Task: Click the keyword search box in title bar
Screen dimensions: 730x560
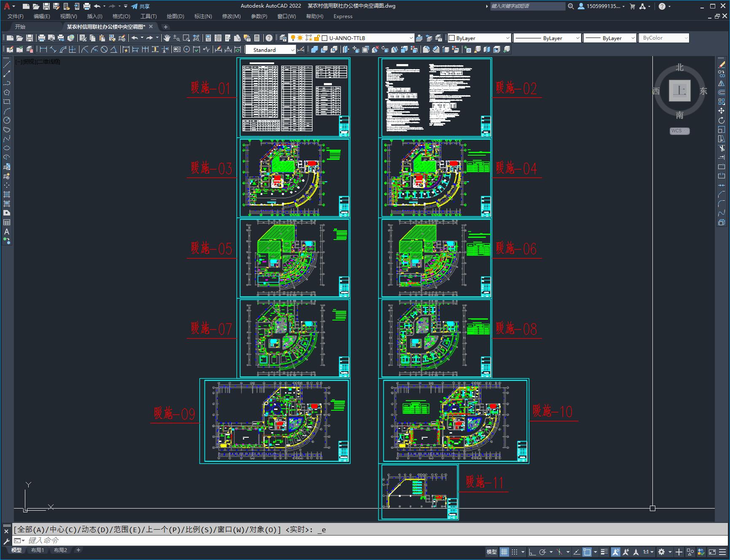Action: point(528,6)
